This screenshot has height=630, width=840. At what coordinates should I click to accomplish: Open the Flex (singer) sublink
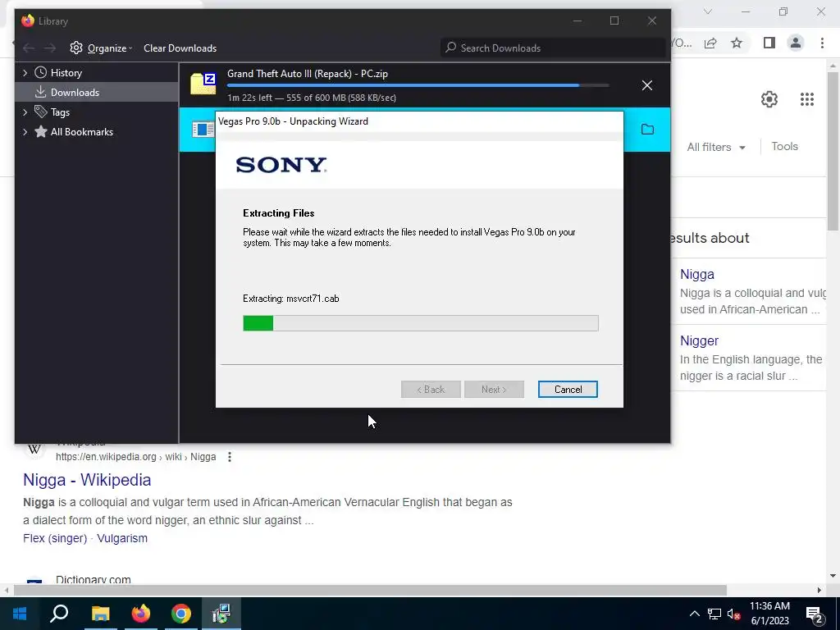tap(55, 538)
